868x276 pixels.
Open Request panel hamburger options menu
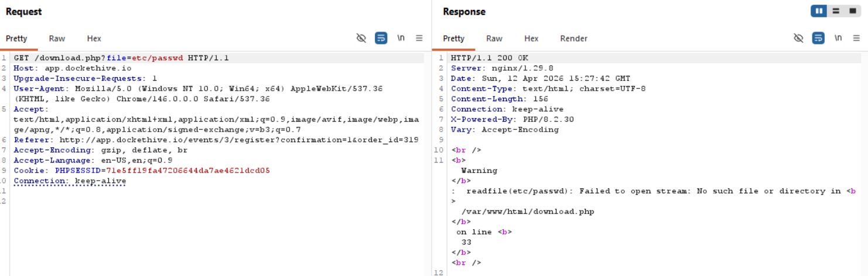[x=419, y=38]
